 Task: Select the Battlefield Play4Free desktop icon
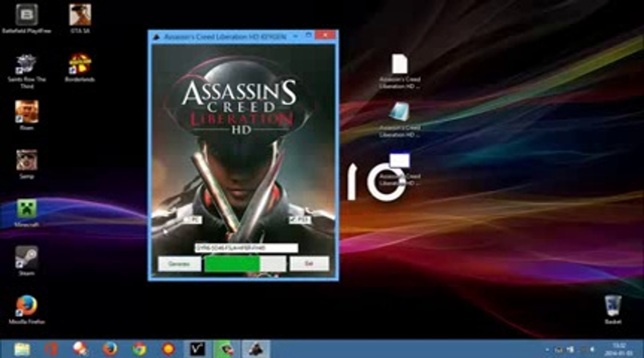pos(27,15)
